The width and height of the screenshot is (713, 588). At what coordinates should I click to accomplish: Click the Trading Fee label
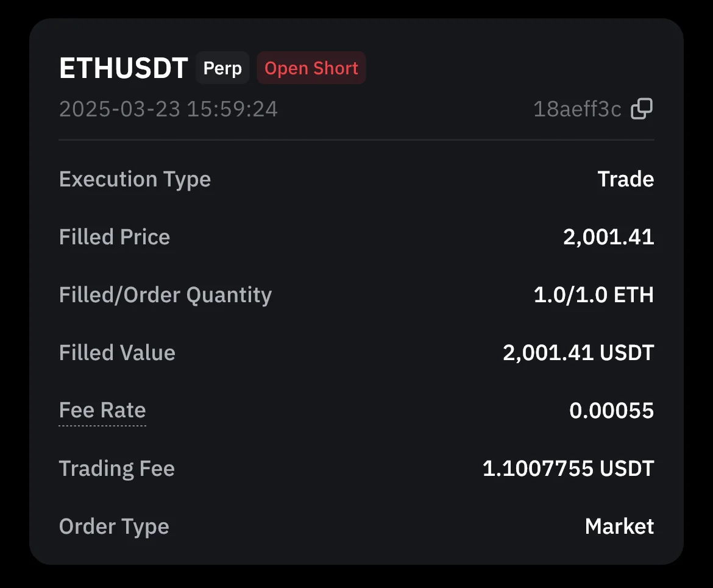point(116,469)
